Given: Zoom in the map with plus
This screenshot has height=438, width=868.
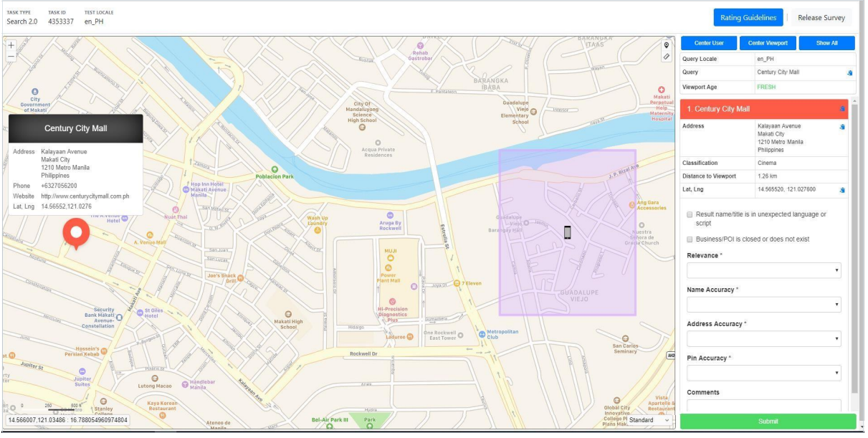Looking at the screenshot, I should (11, 44).
